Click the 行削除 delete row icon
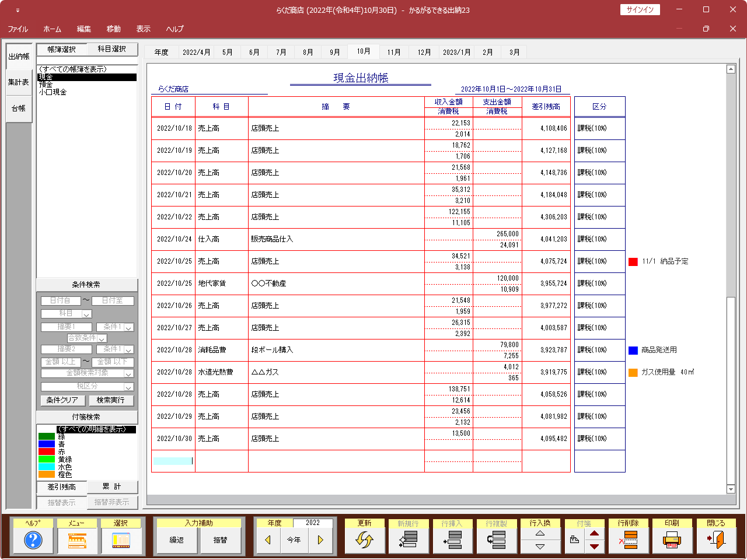 (628, 541)
